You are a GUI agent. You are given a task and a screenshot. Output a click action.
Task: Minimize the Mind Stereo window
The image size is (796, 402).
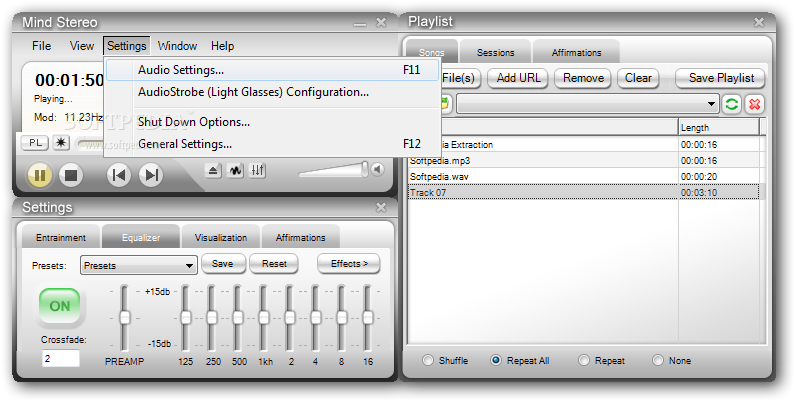click(359, 24)
